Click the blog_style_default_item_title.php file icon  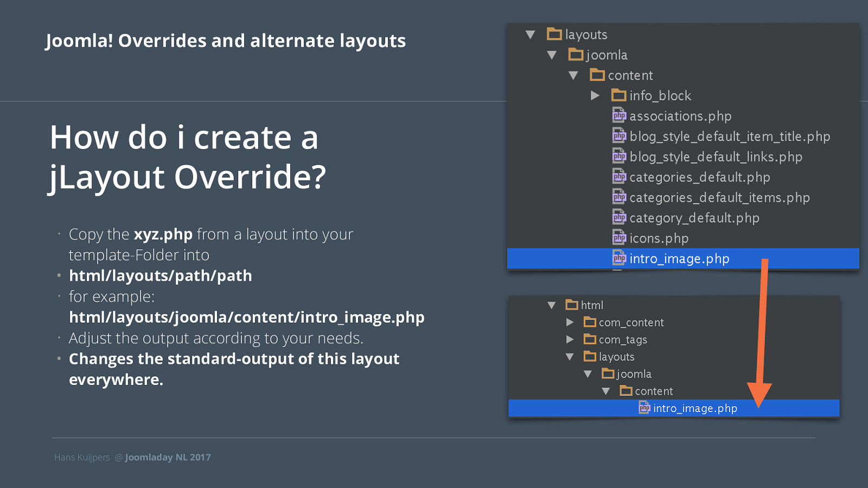619,136
